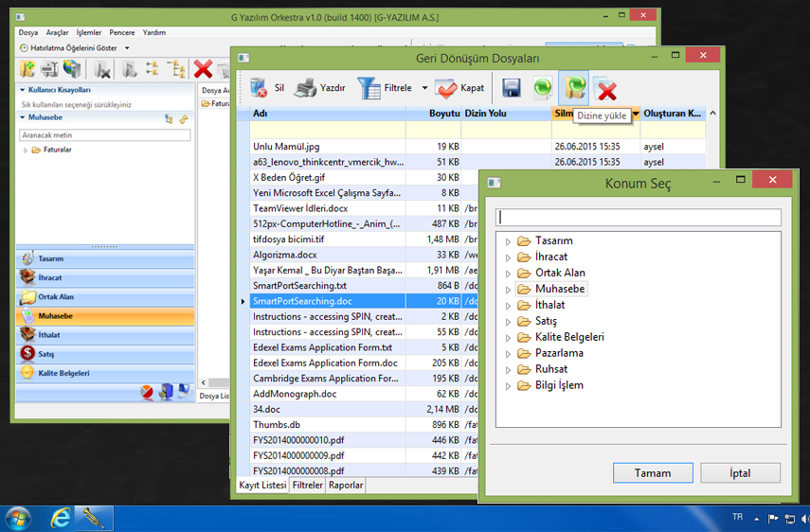Expand the Tasarım folder in Konum Seç
The height and width of the screenshot is (532, 810).
point(508,241)
